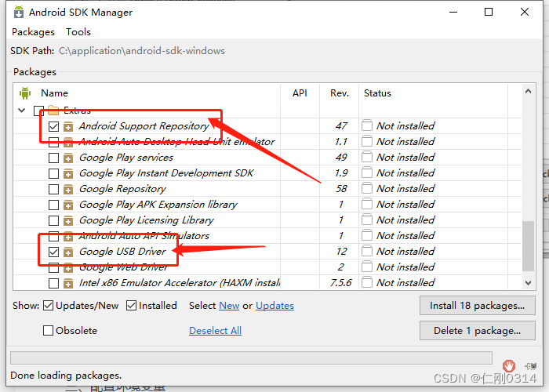Check Google Play Instant Development SDK checkbox

53,173
